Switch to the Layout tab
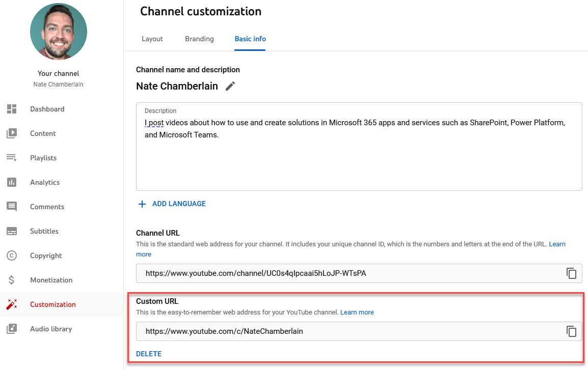Viewport: 588px width, 370px height. point(152,39)
